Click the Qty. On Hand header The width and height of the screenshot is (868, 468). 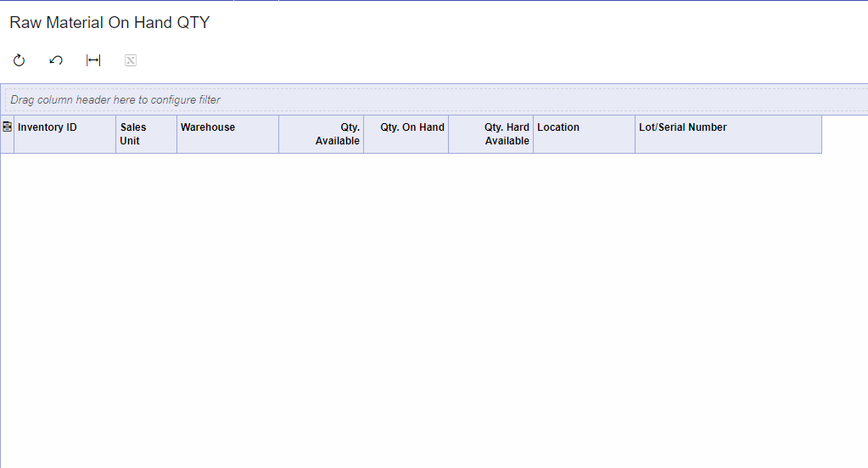click(406, 134)
